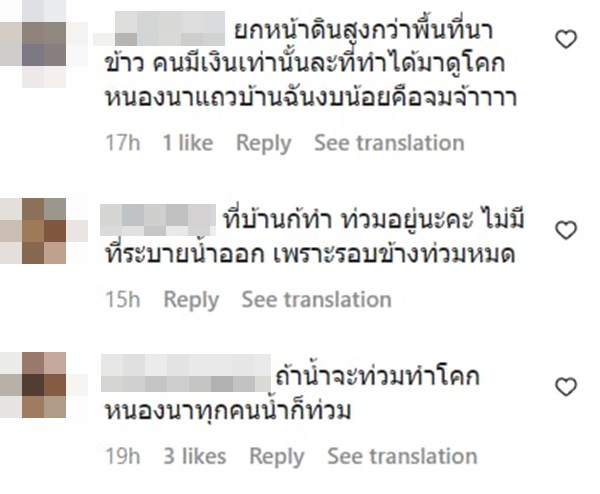Click the "19h" timestamp
This screenshot has width=600, height=494.
tap(124, 457)
